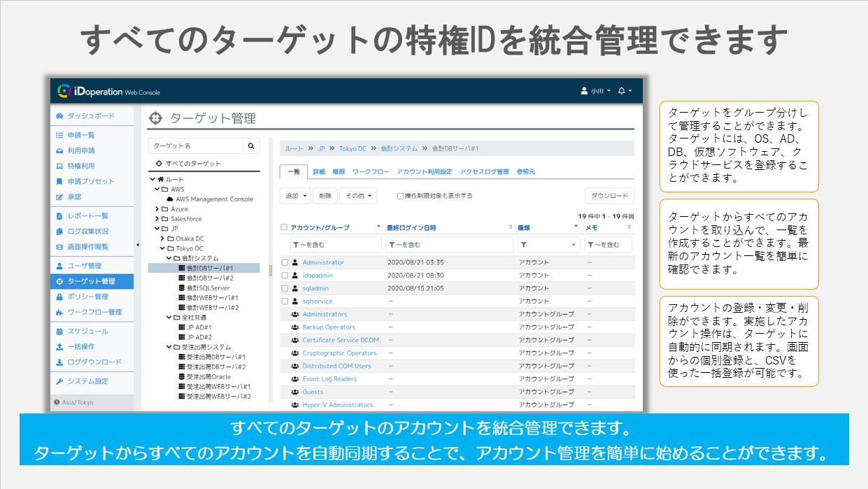868x489 pixels.
Task: Click the ターゲット名 search field
Action: 195,146
